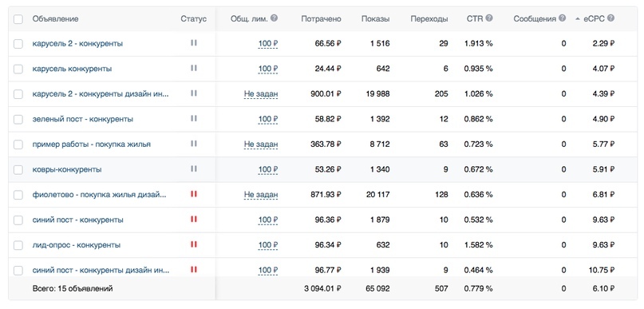Image resolution: width=644 pixels, height=309 pixels.
Task: Select checkbox for ковры-конкуренты
Action: pos(18,170)
